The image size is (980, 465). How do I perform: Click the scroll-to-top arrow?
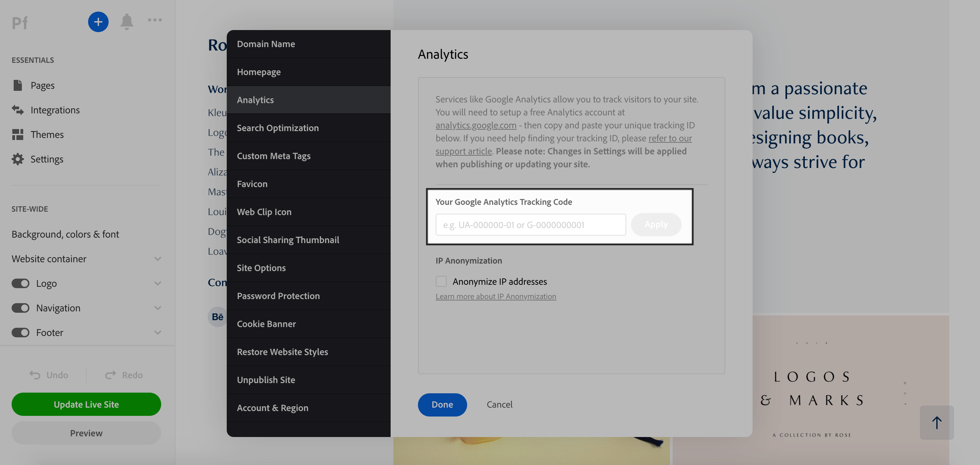click(x=937, y=422)
